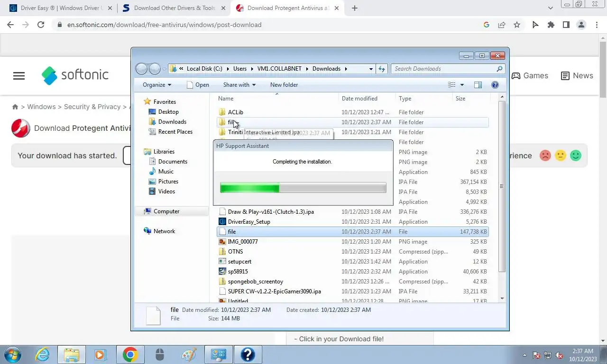Click the Explorer refresh button by address bar
The height and width of the screenshot is (364, 607).
tap(382, 69)
